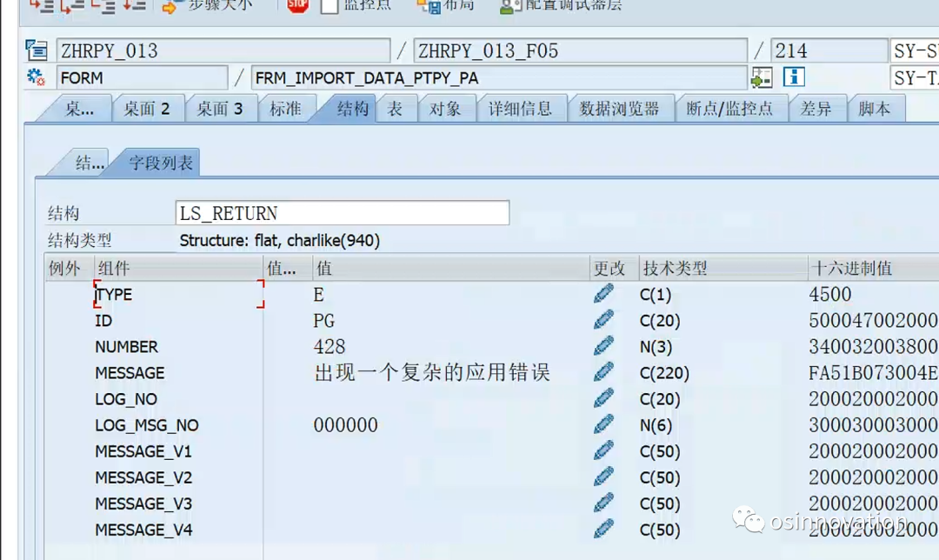Viewport: 939px width, 560px height.
Task: Click the pencil icon for MESSAGE_V3 row
Action: (x=603, y=503)
